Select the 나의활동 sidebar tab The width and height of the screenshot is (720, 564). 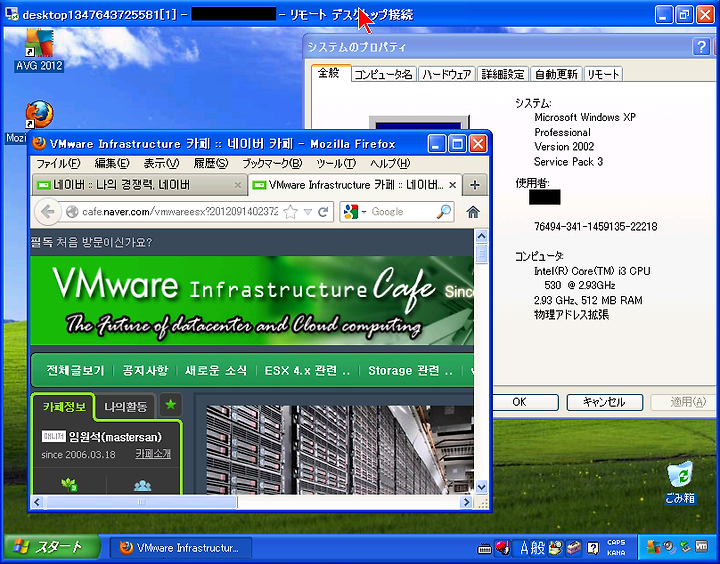pos(125,407)
